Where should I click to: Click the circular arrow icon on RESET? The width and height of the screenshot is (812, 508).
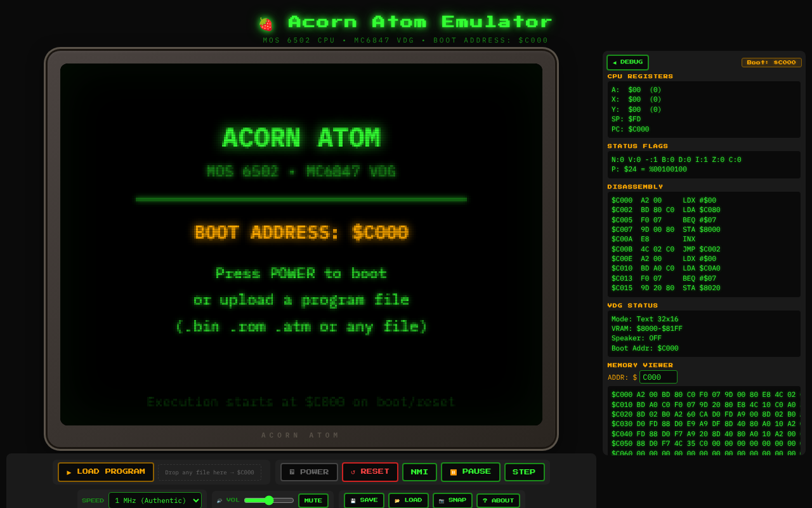click(353, 471)
